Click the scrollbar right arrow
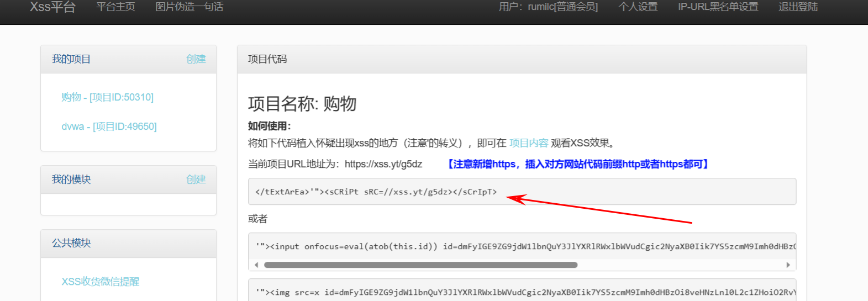The height and width of the screenshot is (301, 868). [x=788, y=265]
